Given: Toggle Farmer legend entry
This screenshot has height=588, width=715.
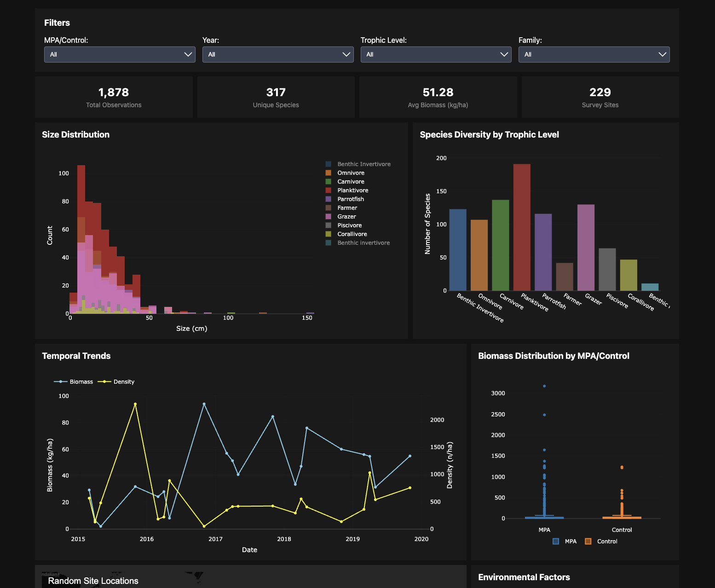Looking at the screenshot, I should tap(347, 208).
